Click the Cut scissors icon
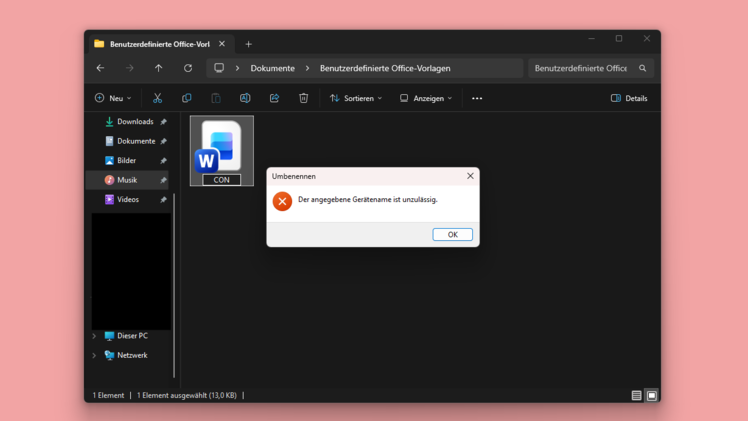Viewport: 748px width, 421px height. 157,98
